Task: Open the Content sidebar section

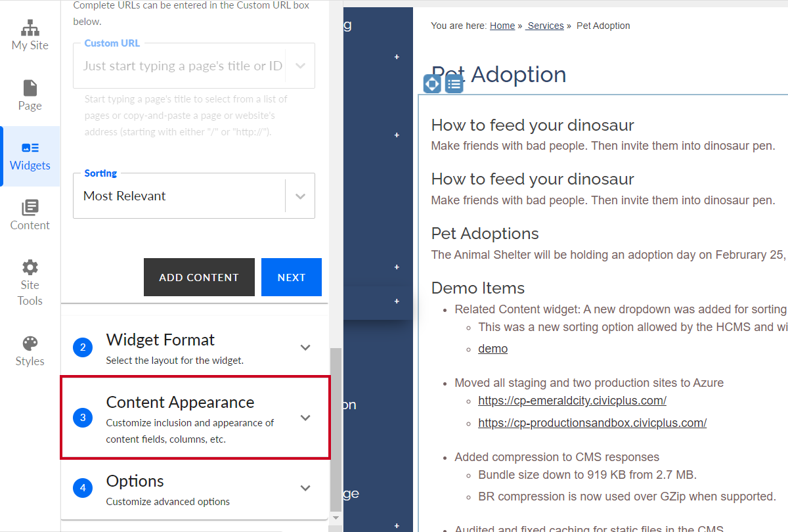Action: pos(30,216)
